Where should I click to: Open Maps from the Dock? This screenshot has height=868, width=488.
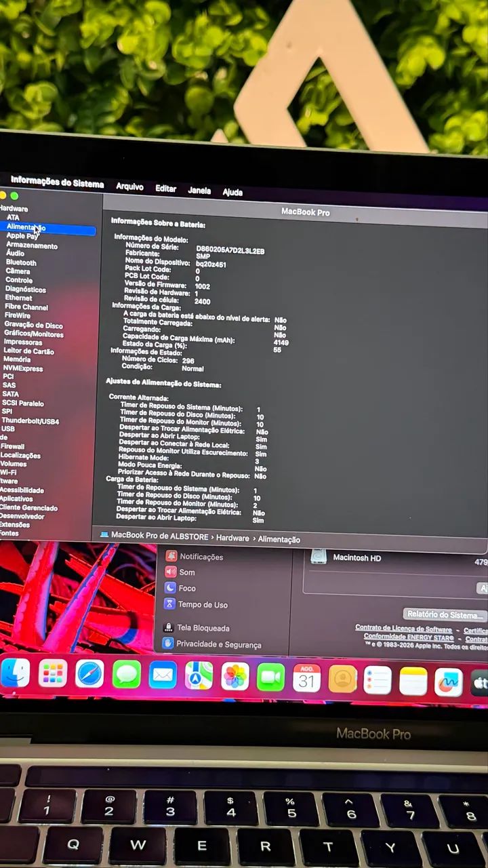(x=199, y=676)
